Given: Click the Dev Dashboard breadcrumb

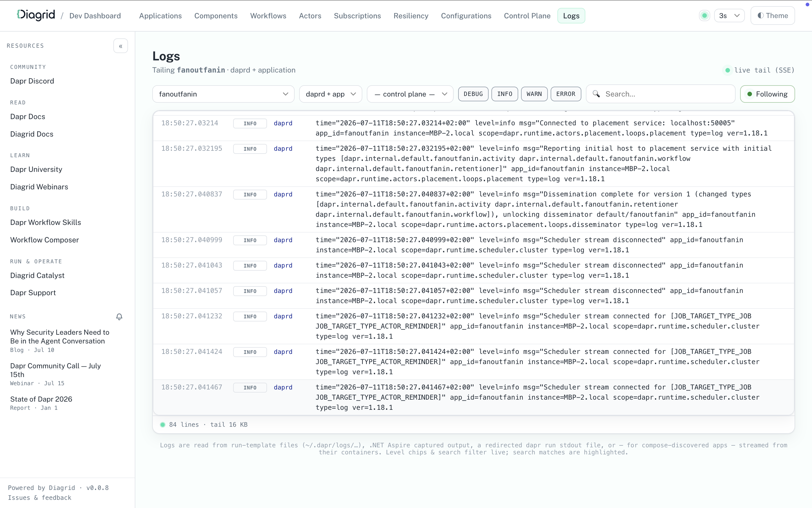Looking at the screenshot, I should (x=95, y=16).
